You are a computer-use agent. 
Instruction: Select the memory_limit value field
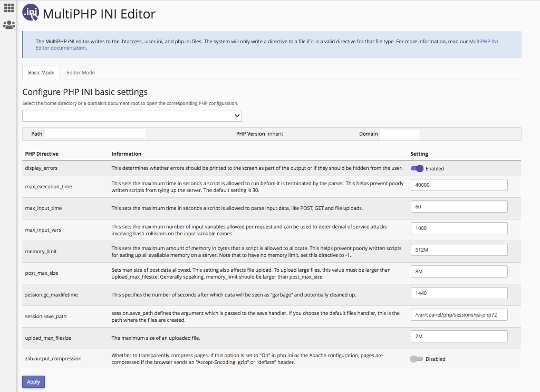point(459,250)
